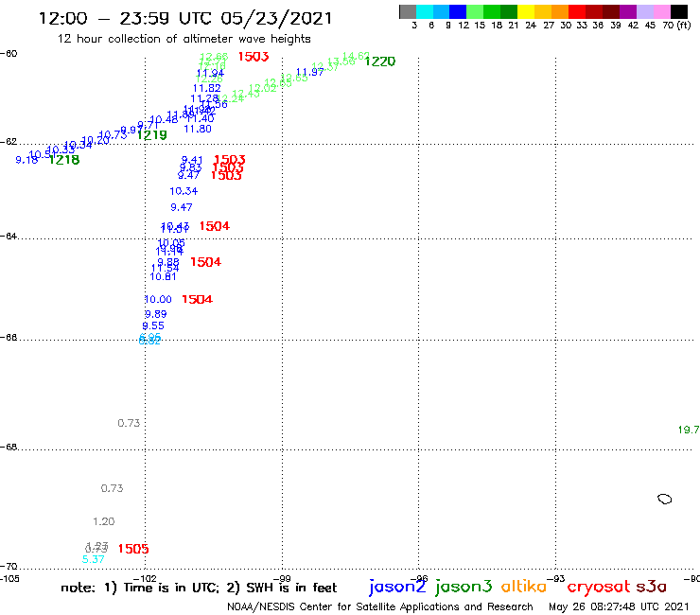Screen dimensions: 700x615
Task: Click the -62 latitude axis label
Action: pos(9,142)
